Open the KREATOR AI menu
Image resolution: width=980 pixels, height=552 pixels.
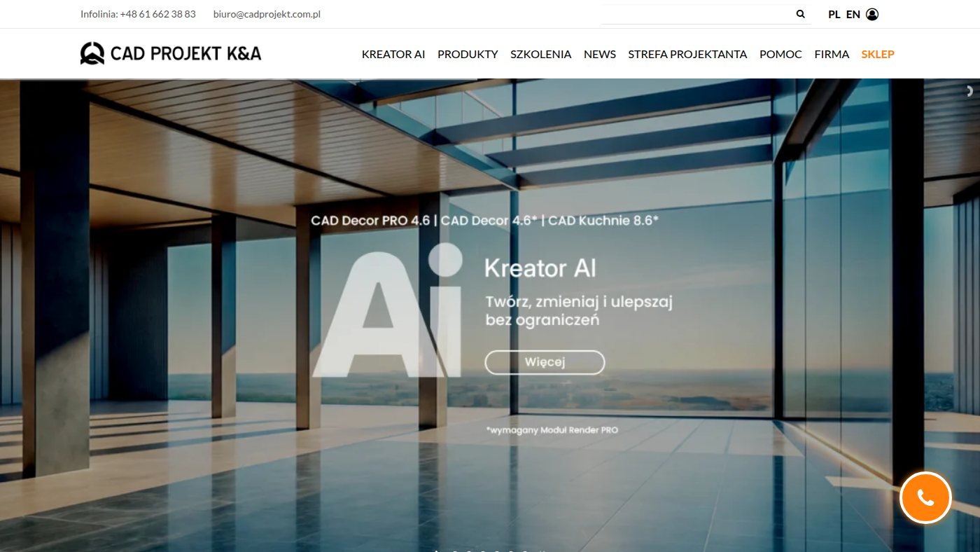pyautogui.click(x=393, y=54)
